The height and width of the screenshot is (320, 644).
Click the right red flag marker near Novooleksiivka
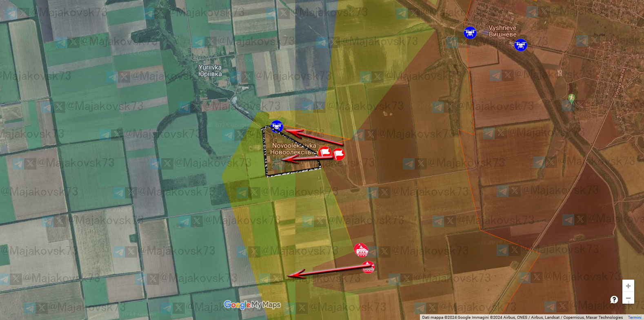(x=338, y=154)
